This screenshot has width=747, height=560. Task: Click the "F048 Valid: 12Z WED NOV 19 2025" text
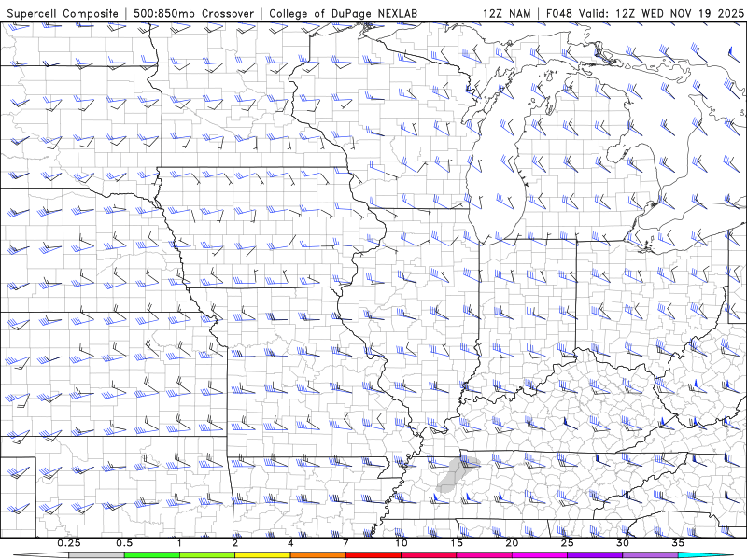tap(644, 13)
